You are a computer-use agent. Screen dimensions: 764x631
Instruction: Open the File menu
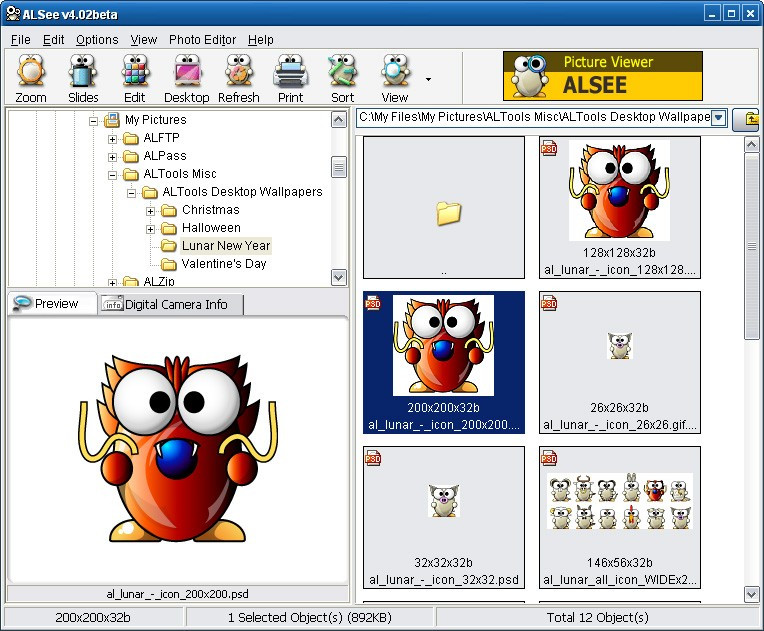click(x=20, y=39)
